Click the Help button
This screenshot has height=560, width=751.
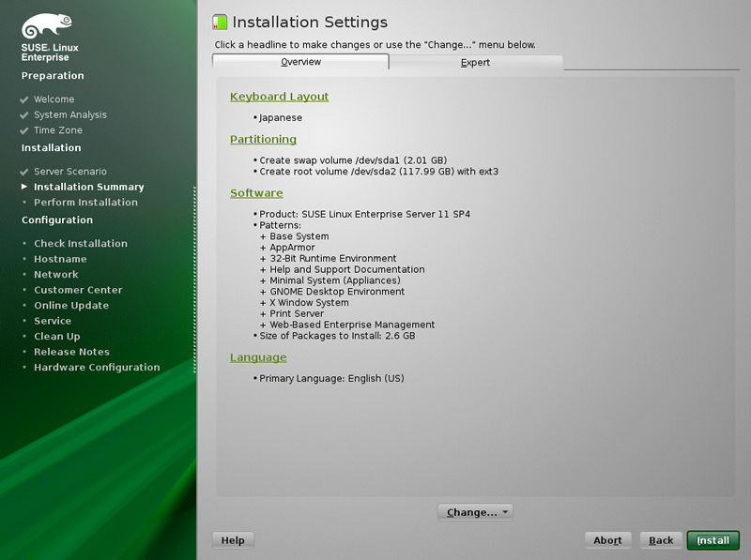pos(233,540)
